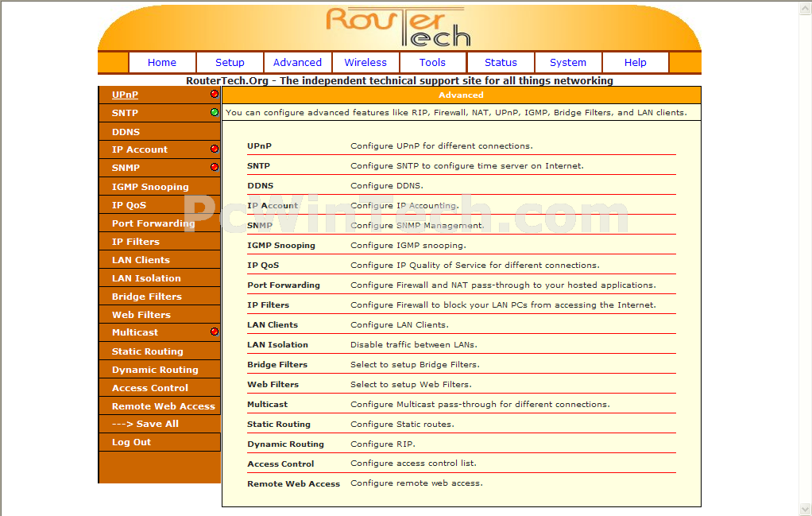Open Dynamic Routing in the sidebar
This screenshot has height=516, width=812.
point(155,370)
